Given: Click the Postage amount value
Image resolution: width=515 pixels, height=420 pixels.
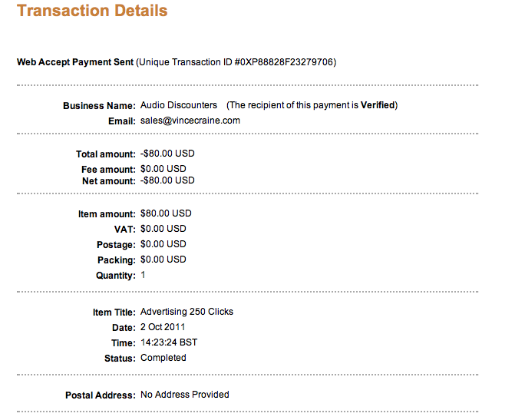Looking at the screenshot, I should tap(163, 244).
